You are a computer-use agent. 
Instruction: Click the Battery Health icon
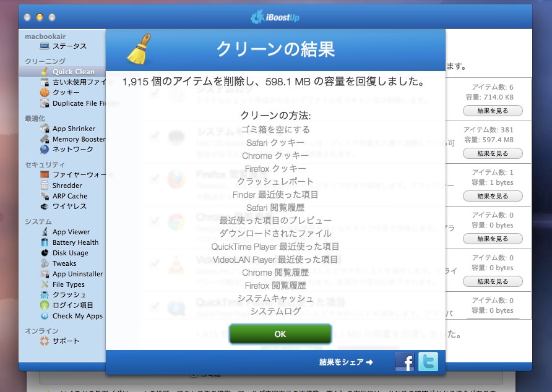click(45, 242)
